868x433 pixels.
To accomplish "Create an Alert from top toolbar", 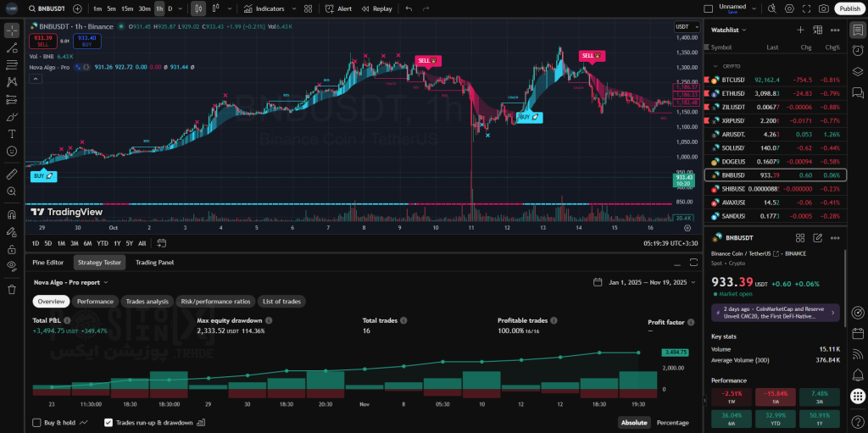I will tap(338, 8).
